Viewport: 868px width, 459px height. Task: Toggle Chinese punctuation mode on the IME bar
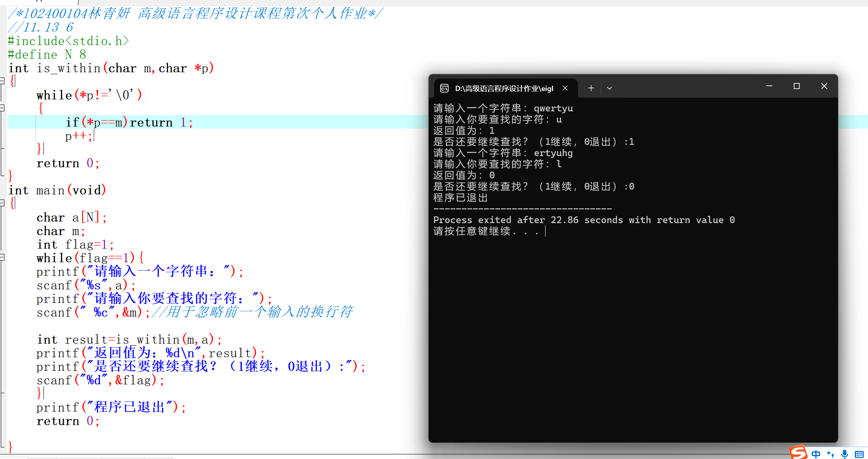(x=830, y=454)
